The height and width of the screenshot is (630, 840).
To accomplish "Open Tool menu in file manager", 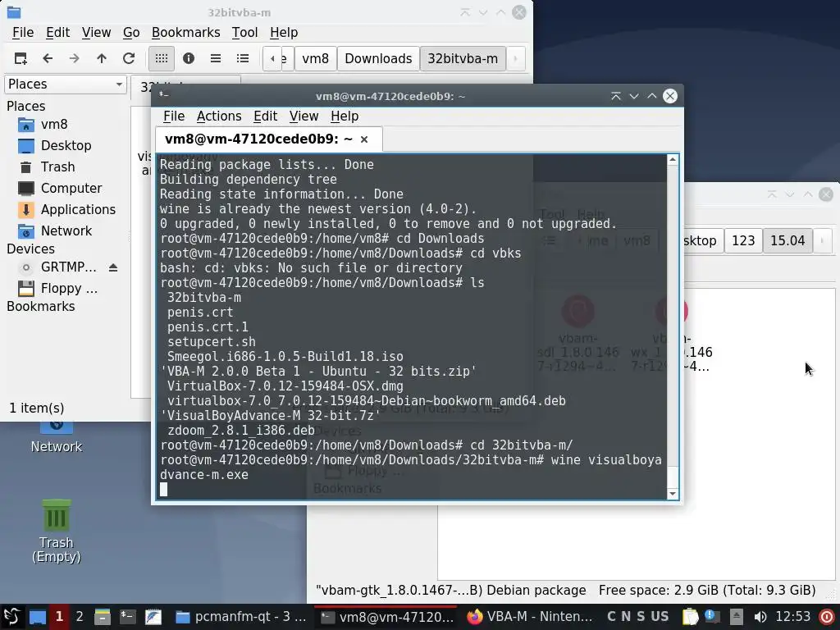I will pos(244,33).
